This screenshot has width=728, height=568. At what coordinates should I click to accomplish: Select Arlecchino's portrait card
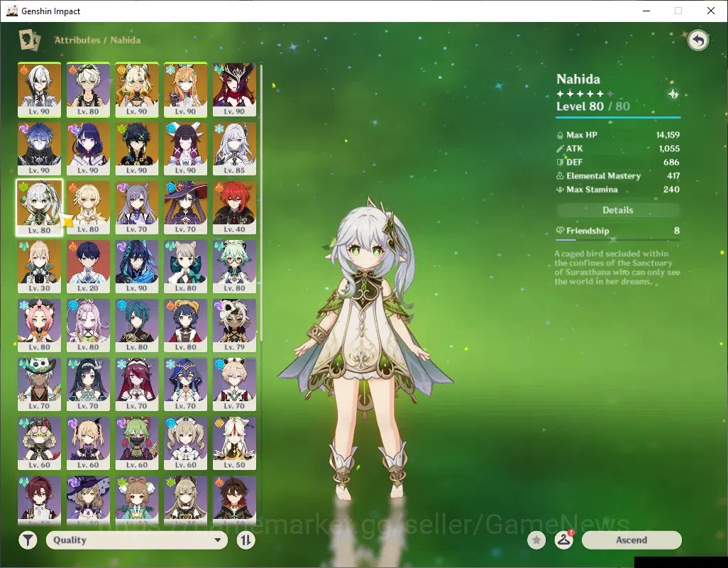coord(40,89)
